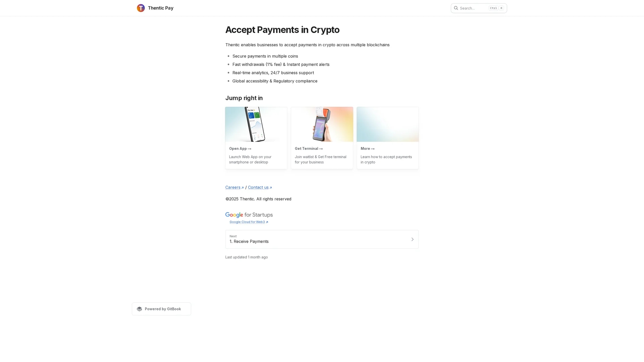This screenshot has height=362, width=644.
Task: Open Google Cloud for Web3 link
Action: 249,222
